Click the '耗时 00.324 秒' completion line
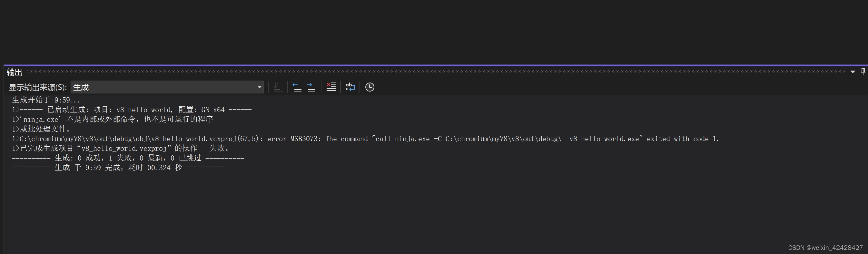This screenshot has height=254, width=868. tap(118, 168)
